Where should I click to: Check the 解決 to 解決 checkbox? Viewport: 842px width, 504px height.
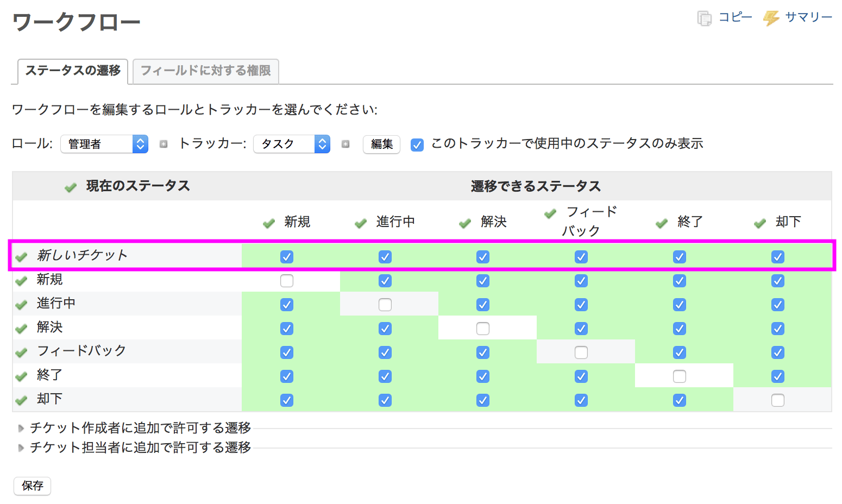click(x=483, y=329)
